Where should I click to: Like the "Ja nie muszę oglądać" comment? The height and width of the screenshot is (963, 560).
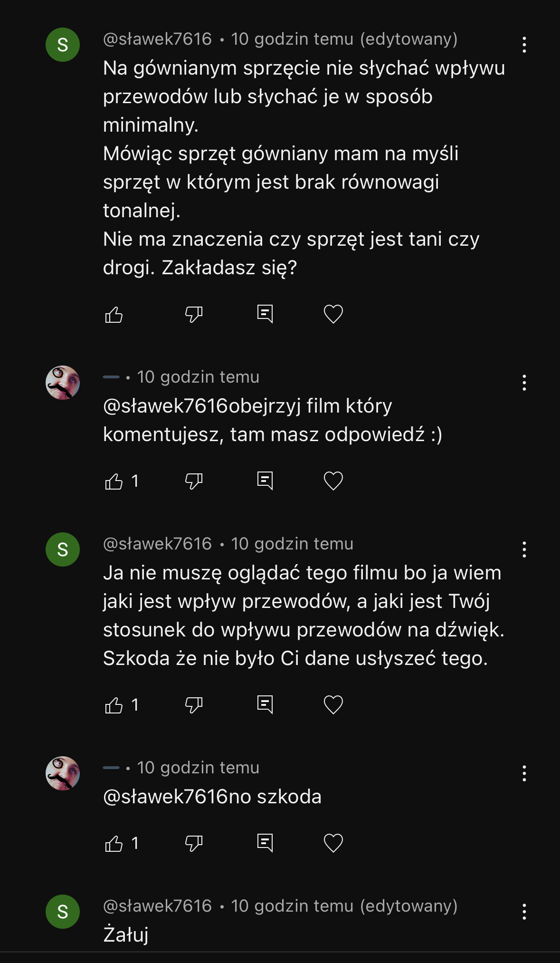(x=114, y=705)
